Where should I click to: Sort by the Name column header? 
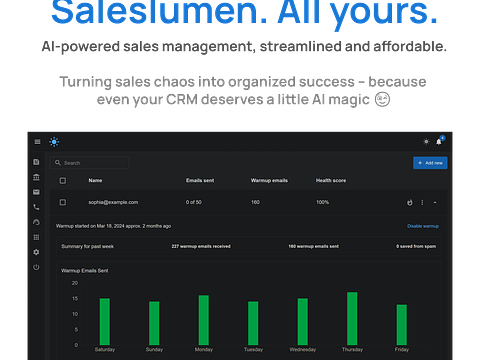pos(95,180)
